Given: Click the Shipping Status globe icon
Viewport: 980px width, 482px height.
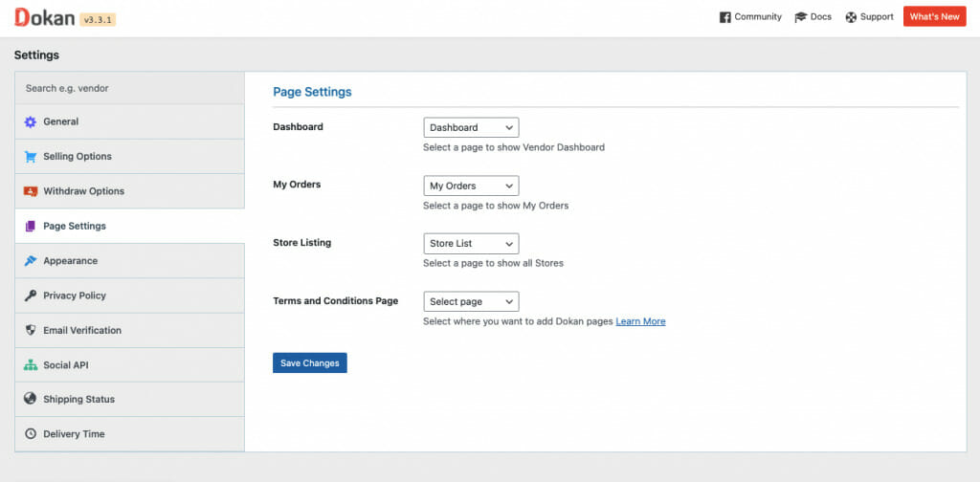Looking at the screenshot, I should point(30,399).
